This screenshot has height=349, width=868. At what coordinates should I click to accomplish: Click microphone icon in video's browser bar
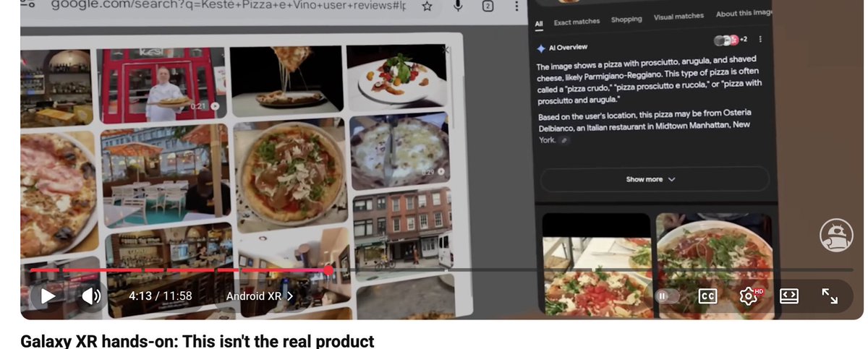point(458,7)
